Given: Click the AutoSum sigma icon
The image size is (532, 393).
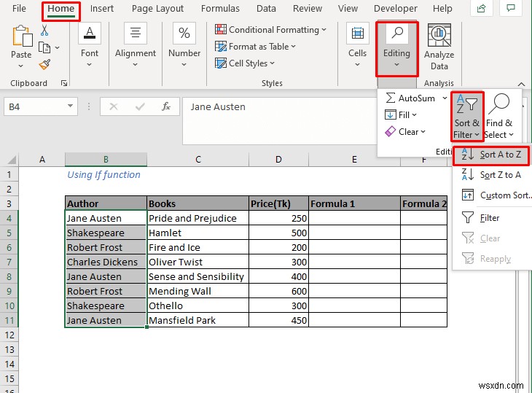Looking at the screenshot, I should point(391,98).
